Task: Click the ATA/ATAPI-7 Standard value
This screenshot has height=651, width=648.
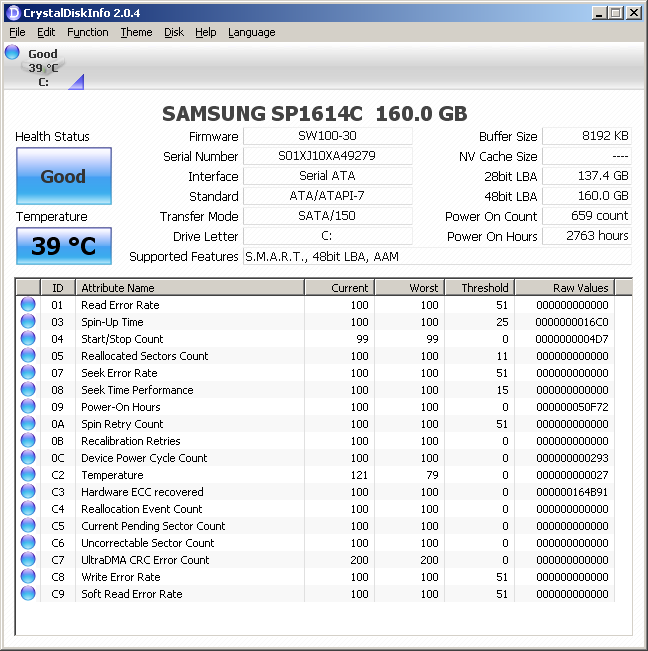Action: point(328,196)
